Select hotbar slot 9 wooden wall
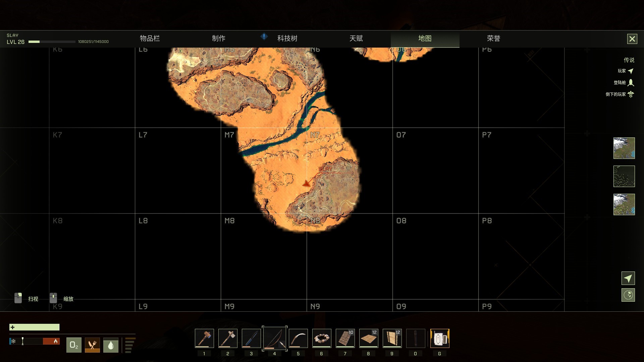Image resolution: width=644 pixels, height=362 pixels. click(392, 338)
